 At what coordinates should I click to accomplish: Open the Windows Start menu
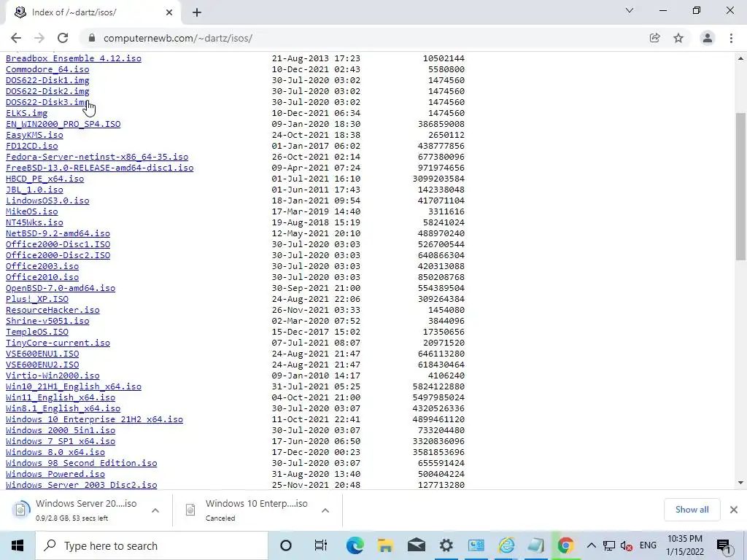[x=18, y=545]
